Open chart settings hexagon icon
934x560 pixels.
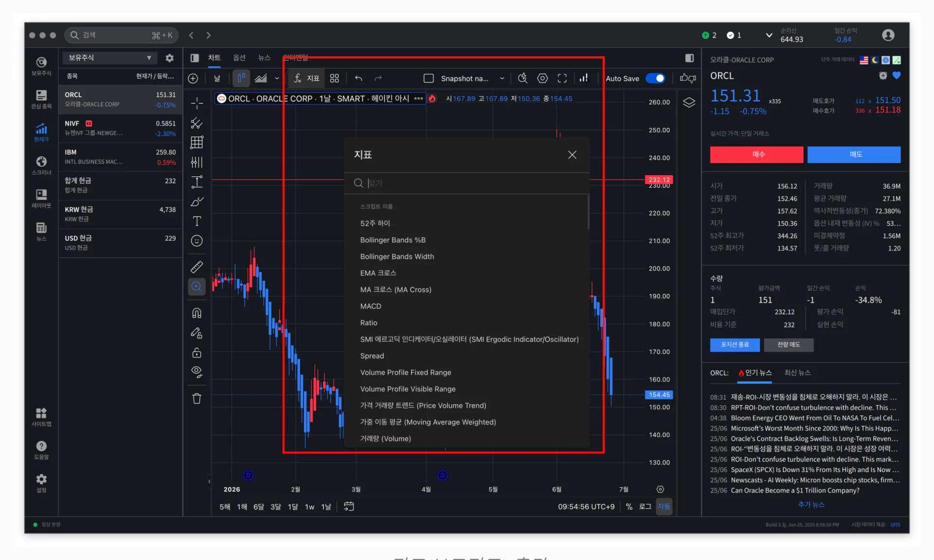click(542, 78)
